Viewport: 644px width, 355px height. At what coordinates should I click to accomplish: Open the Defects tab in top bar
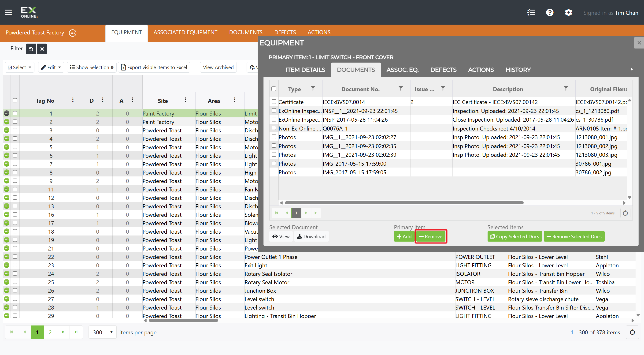[x=285, y=32]
